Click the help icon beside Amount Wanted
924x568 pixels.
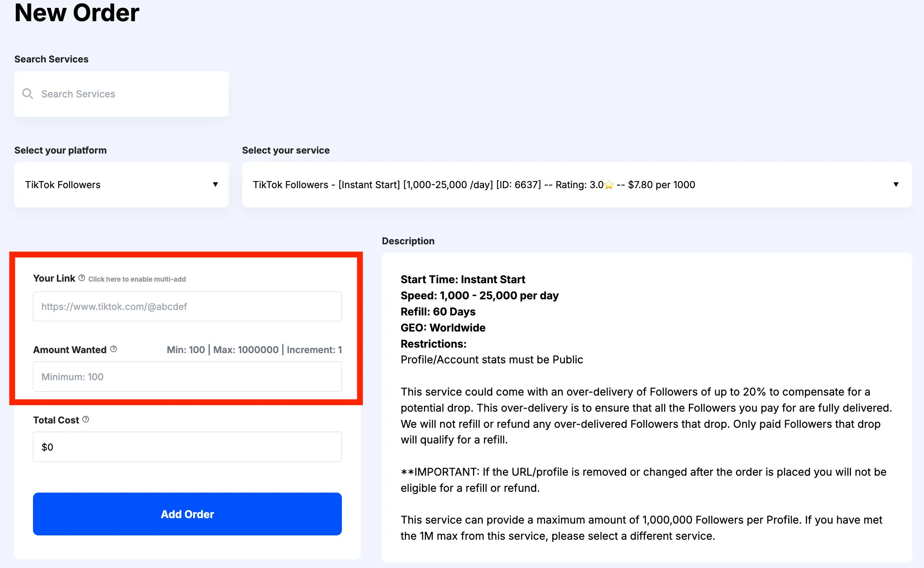click(x=113, y=349)
